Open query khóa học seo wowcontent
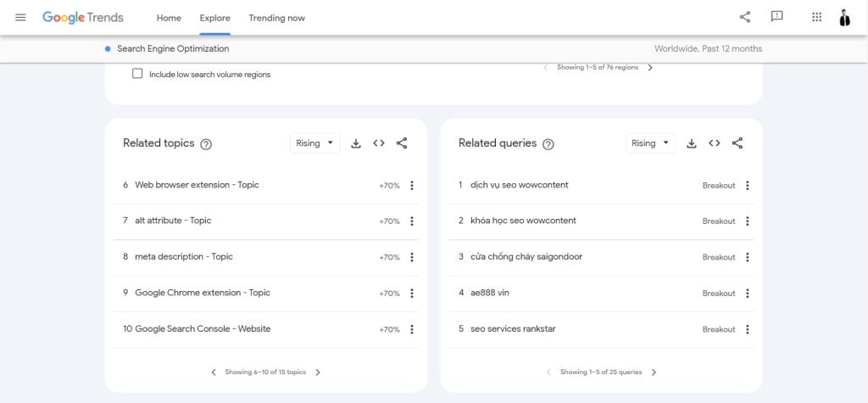Screen dimensions: 868x403 (x=523, y=221)
